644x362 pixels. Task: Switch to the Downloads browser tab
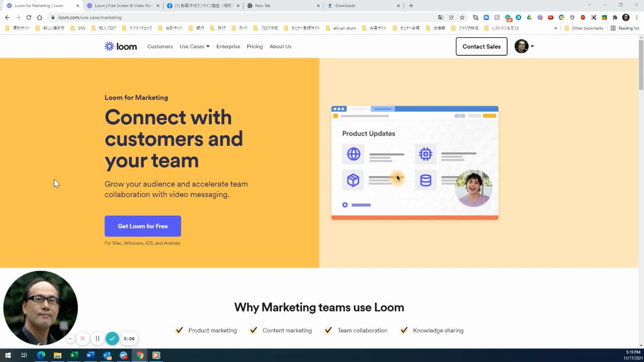[x=363, y=6]
